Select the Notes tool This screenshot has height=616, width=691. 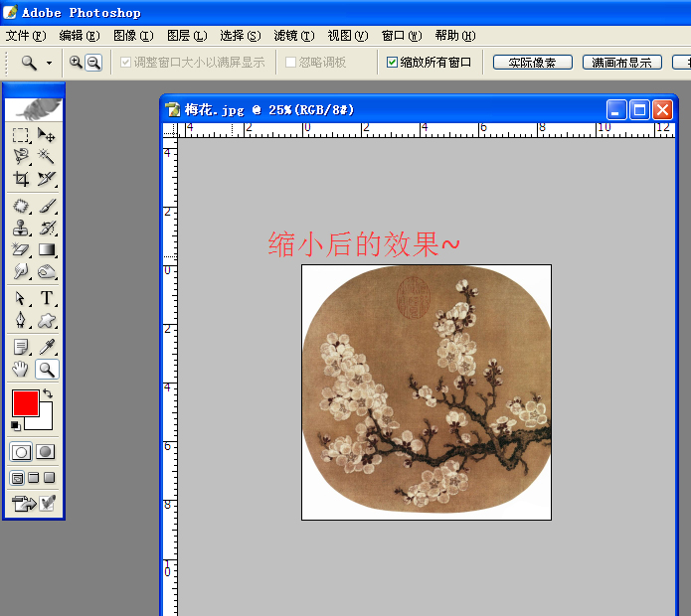20,347
